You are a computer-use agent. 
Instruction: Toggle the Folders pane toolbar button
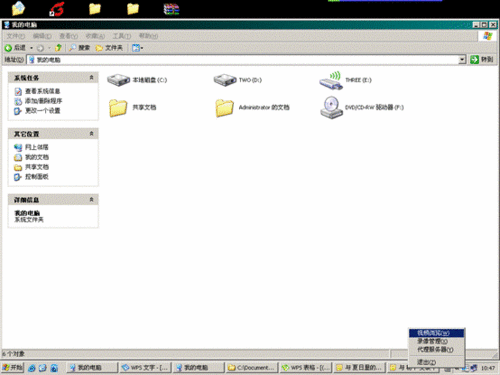[109, 48]
